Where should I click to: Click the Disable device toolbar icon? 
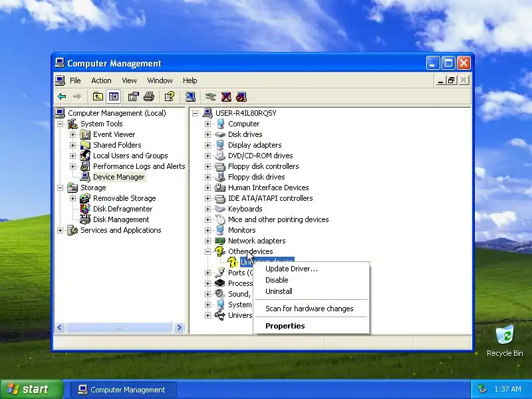241,96
